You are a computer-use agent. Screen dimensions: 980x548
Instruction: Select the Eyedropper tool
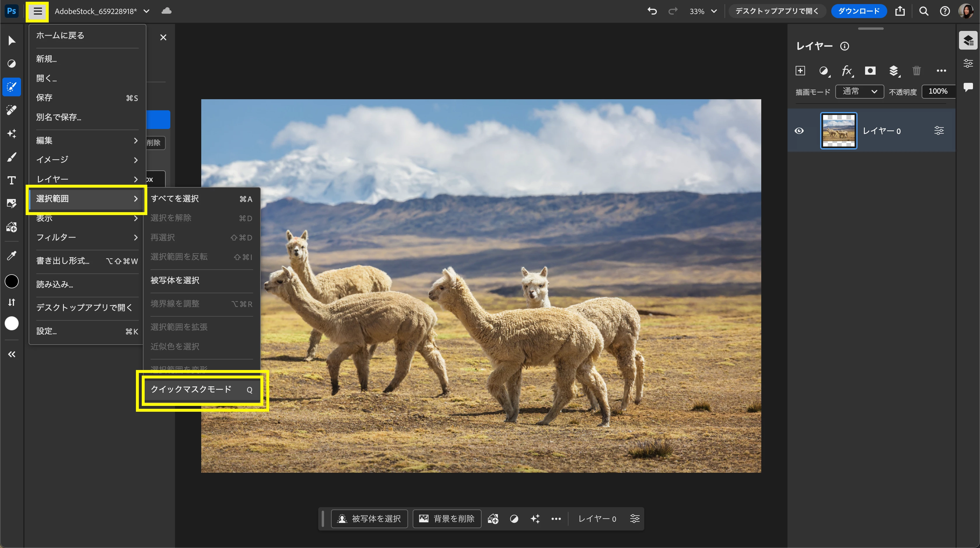(11, 255)
